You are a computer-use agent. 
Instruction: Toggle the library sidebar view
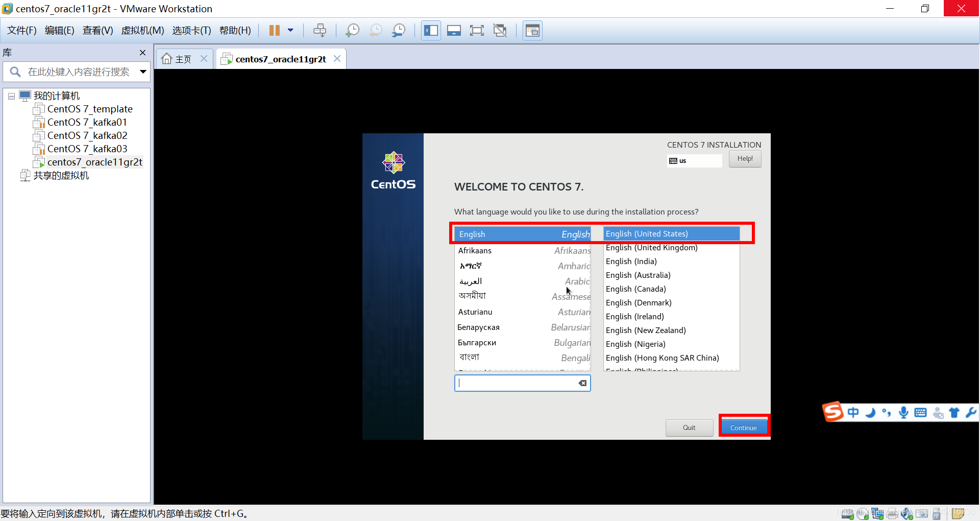coord(431,31)
